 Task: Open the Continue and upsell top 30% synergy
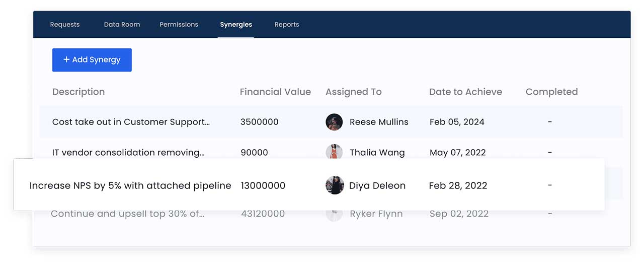[x=127, y=214]
